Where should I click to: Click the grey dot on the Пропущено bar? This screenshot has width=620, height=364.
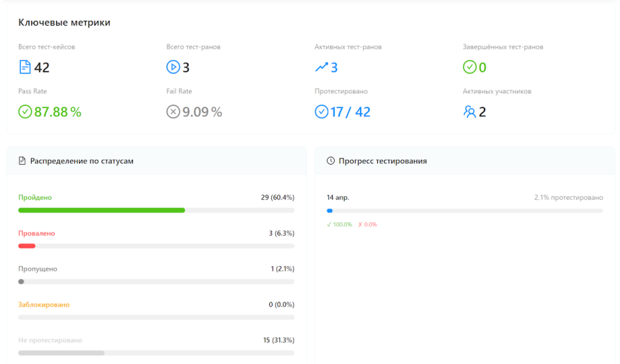click(21, 282)
